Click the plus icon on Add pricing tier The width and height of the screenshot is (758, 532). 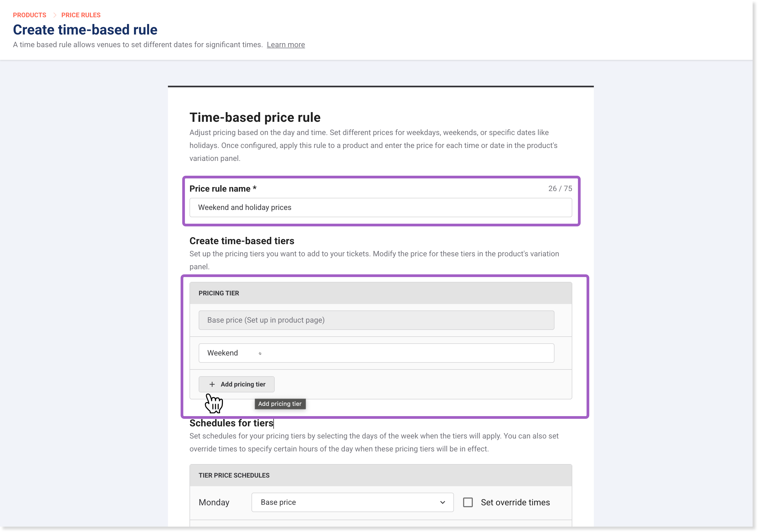(x=212, y=384)
